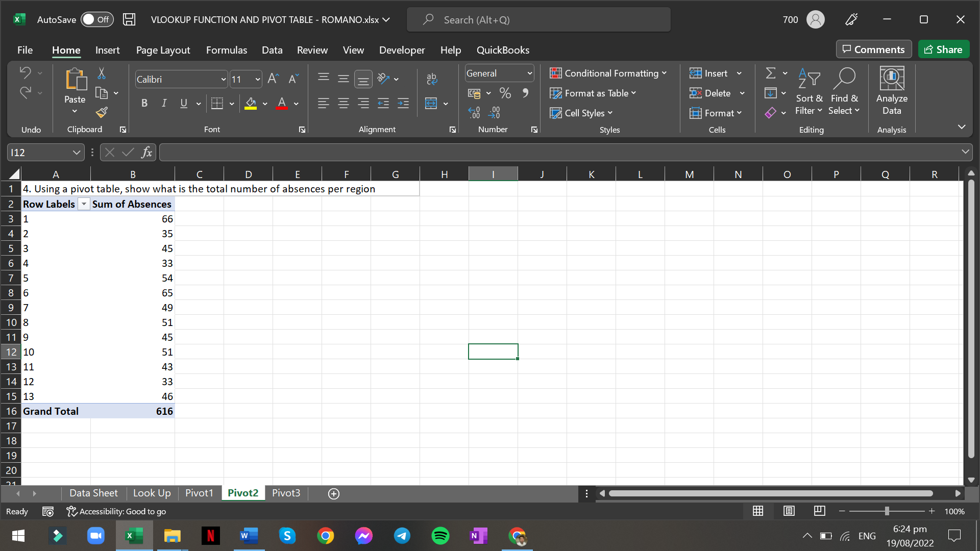Switch to the Pivot3 sheet tab
980x551 pixels.
pos(286,493)
